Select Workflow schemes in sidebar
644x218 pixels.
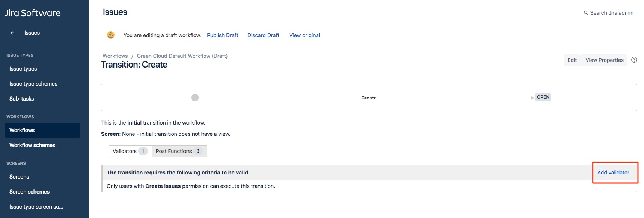click(x=32, y=145)
